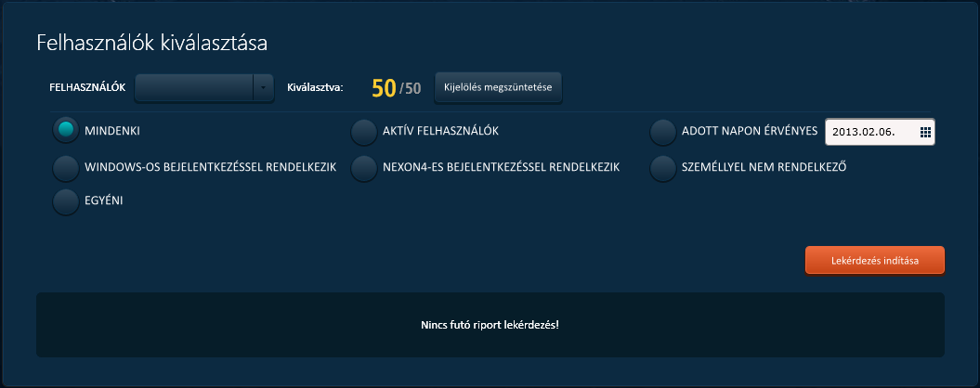Click inside the FELHASZNÁLÓK combo box field
Viewport: 980px width, 388px height.
click(194, 88)
